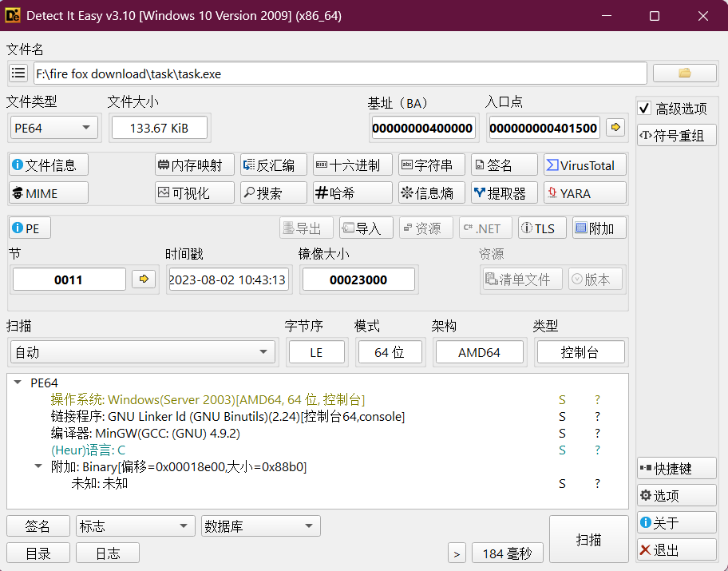Open 目录 directory scan button

point(38,553)
